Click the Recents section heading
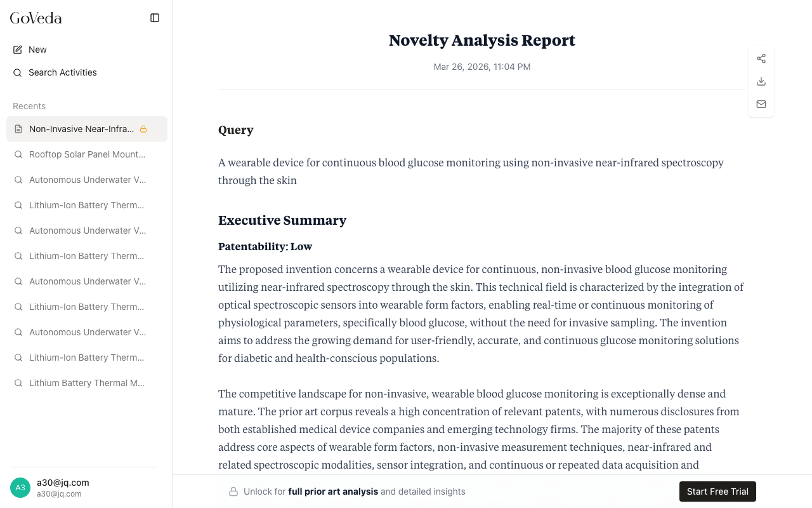Image resolution: width=812 pixels, height=508 pixels. [x=29, y=106]
